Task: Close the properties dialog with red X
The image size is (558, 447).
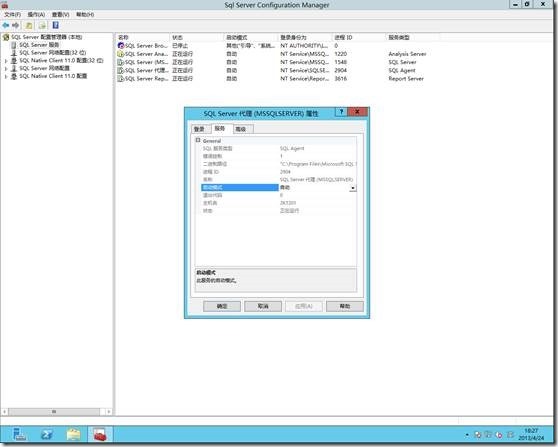Action: (x=357, y=112)
